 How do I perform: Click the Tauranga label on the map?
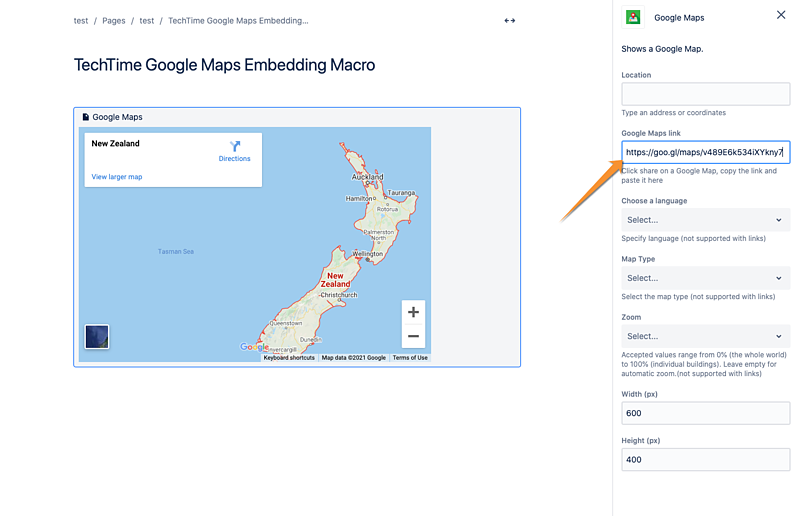(x=402, y=193)
